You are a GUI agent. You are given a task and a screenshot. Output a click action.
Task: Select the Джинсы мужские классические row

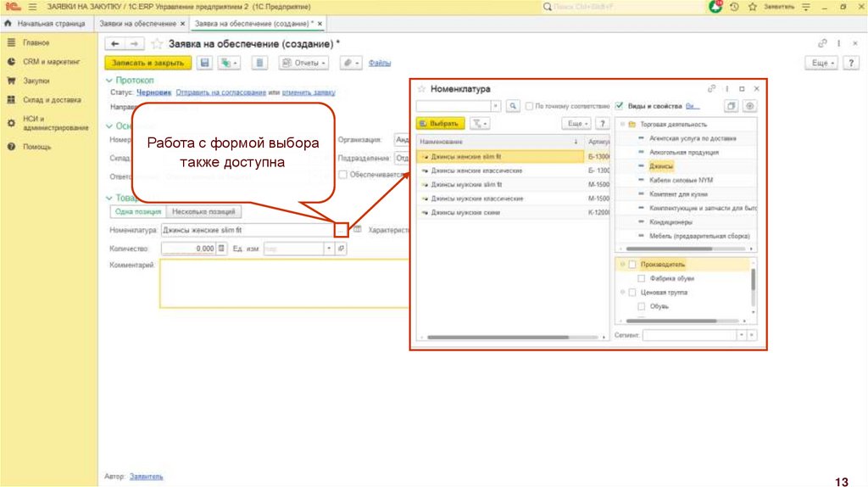click(x=476, y=198)
